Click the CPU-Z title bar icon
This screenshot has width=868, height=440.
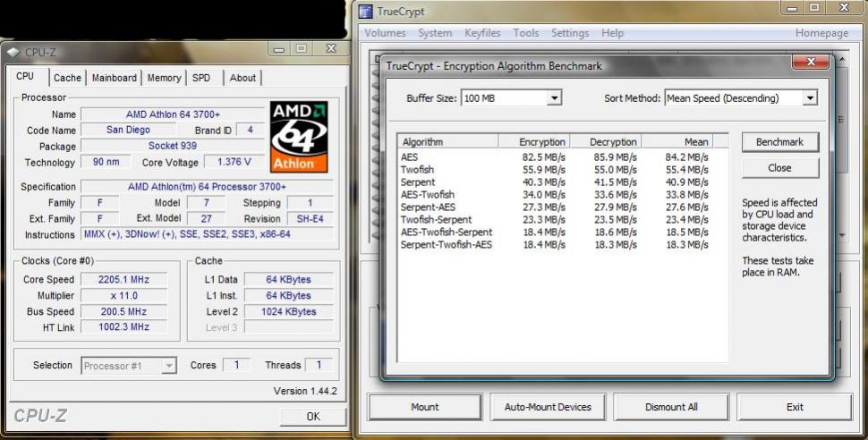pos(13,53)
